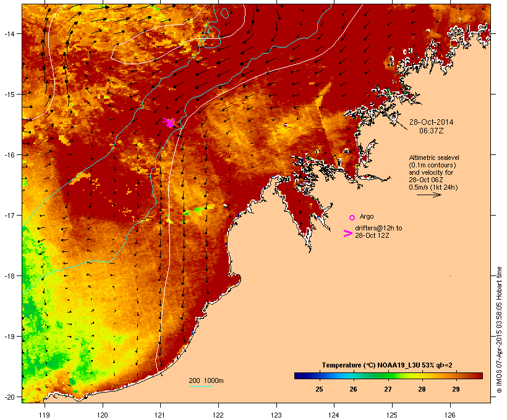507x420 pixels.
Task: Click the longitude label 124
Action: click(334, 415)
